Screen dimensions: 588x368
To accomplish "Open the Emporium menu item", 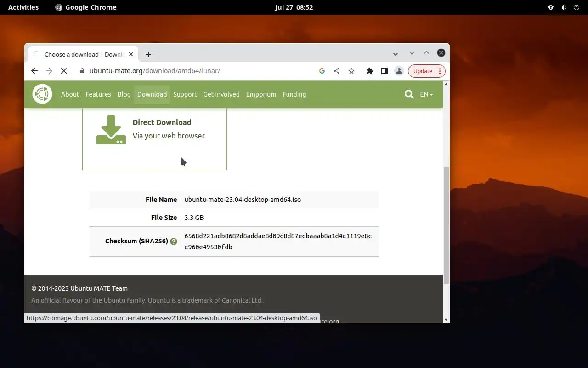I will point(261,94).
